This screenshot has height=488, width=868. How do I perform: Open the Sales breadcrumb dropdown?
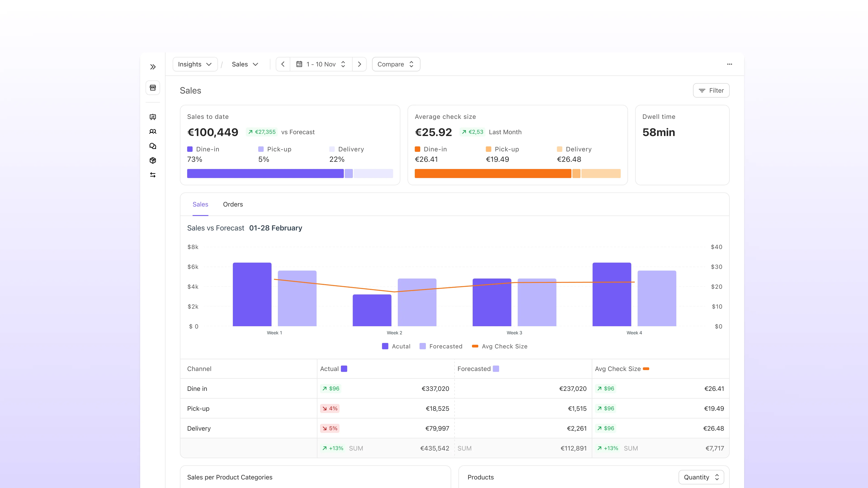[245, 64]
